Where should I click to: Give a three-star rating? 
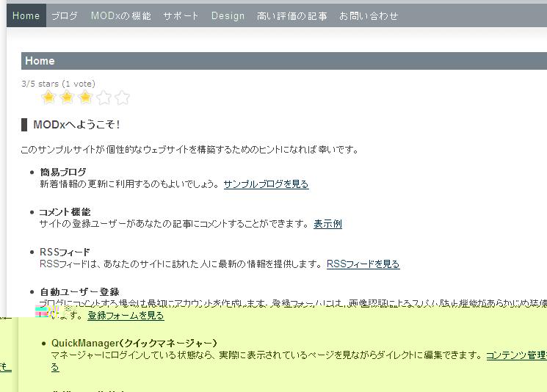[86, 98]
